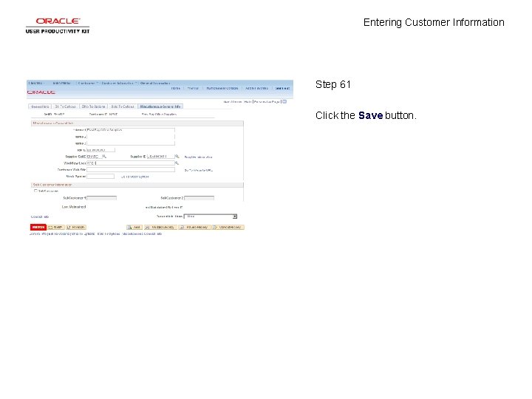Click the Home link

176,88
